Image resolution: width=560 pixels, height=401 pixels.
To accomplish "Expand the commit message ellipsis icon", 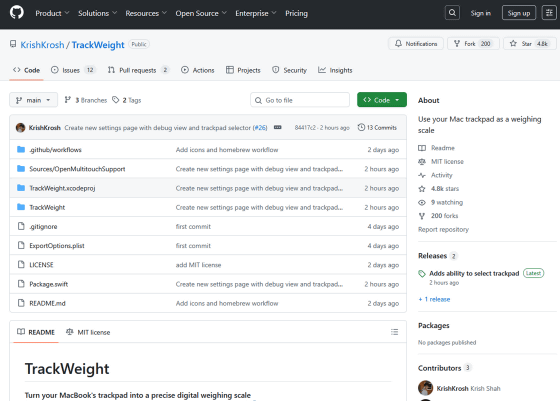I will (x=278, y=127).
